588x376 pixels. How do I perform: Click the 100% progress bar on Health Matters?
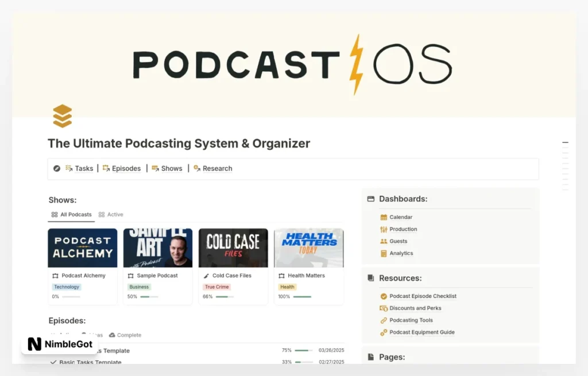click(x=302, y=297)
